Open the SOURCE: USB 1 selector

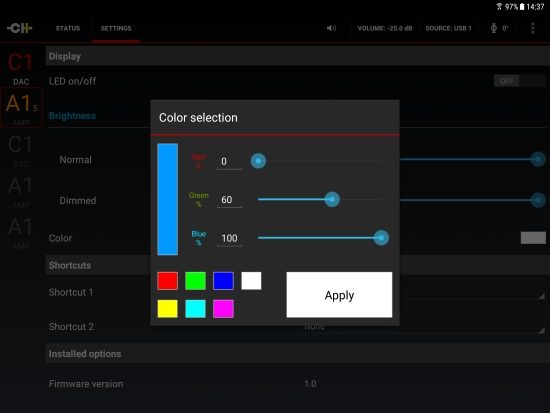pos(448,28)
